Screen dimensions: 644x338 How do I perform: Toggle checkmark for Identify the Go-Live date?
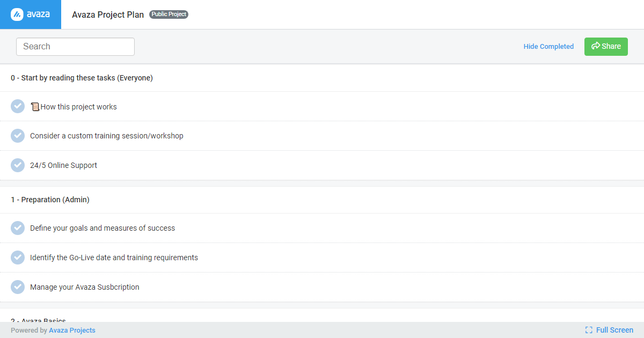[x=18, y=258]
